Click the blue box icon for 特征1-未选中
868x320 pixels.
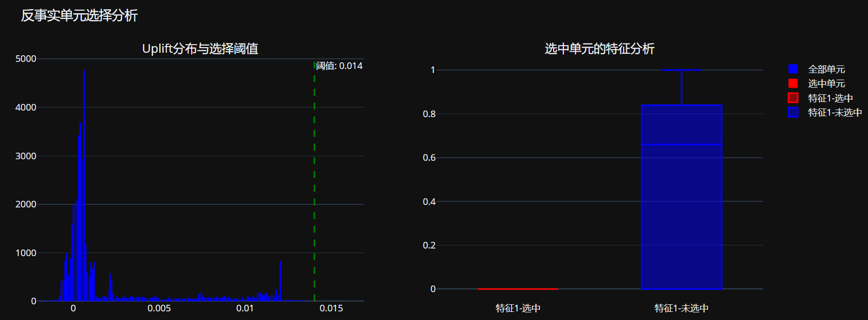pos(793,112)
